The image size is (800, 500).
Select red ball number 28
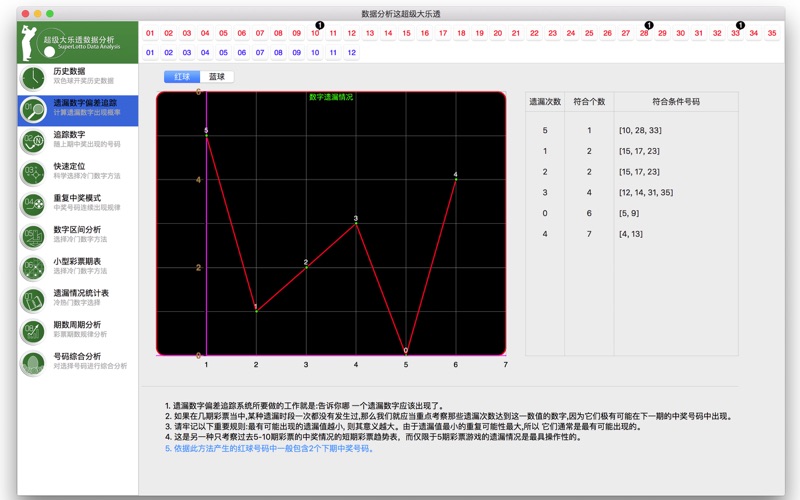tap(644, 33)
